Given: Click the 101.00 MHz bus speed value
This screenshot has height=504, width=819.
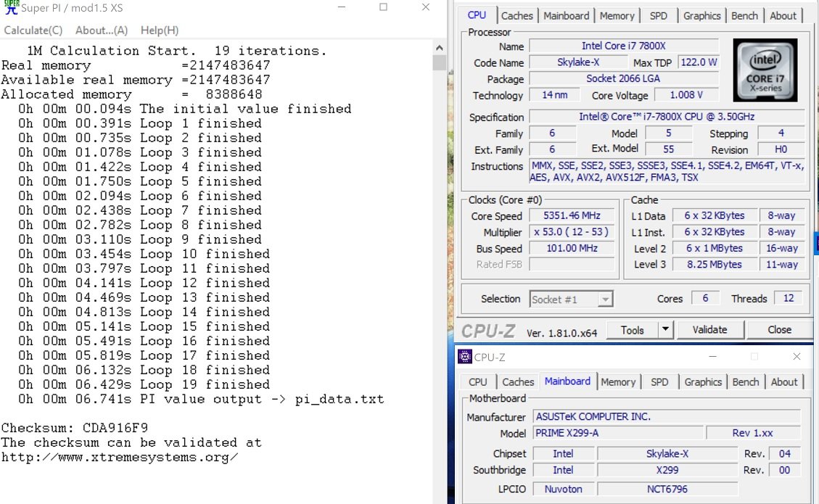Looking at the screenshot, I should point(572,248).
